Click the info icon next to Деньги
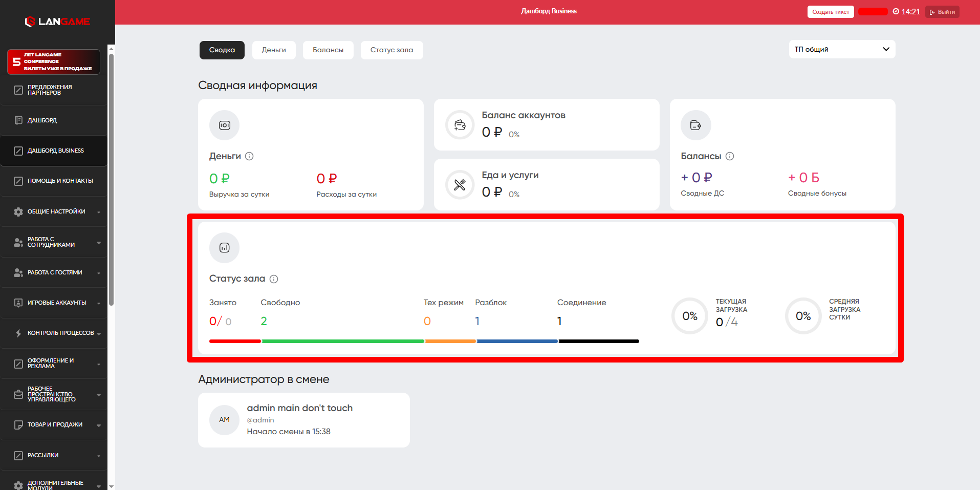 pyautogui.click(x=249, y=156)
